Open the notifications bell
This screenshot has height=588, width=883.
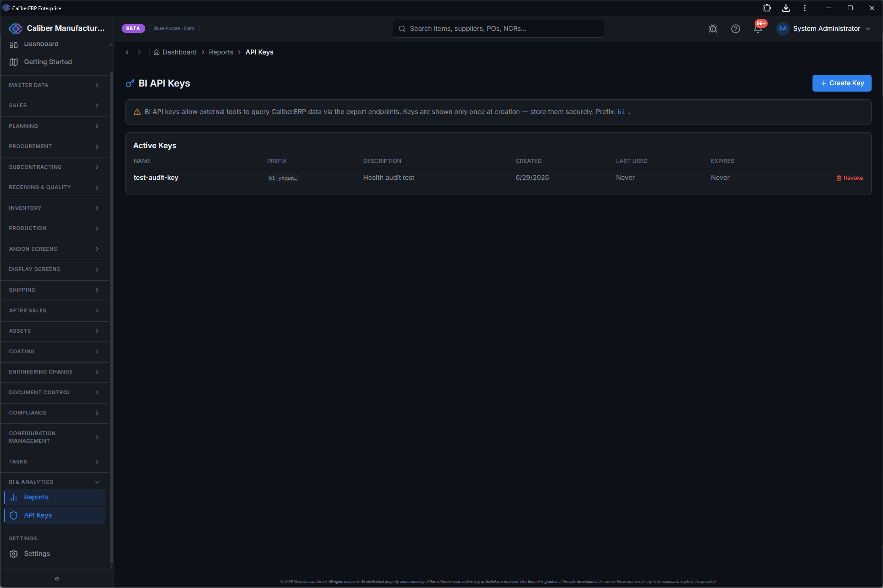[x=758, y=29]
